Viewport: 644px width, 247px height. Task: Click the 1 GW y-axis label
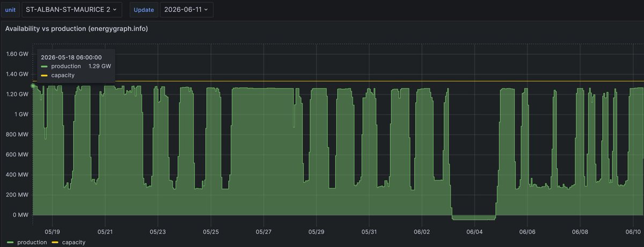click(x=21, y=114)
